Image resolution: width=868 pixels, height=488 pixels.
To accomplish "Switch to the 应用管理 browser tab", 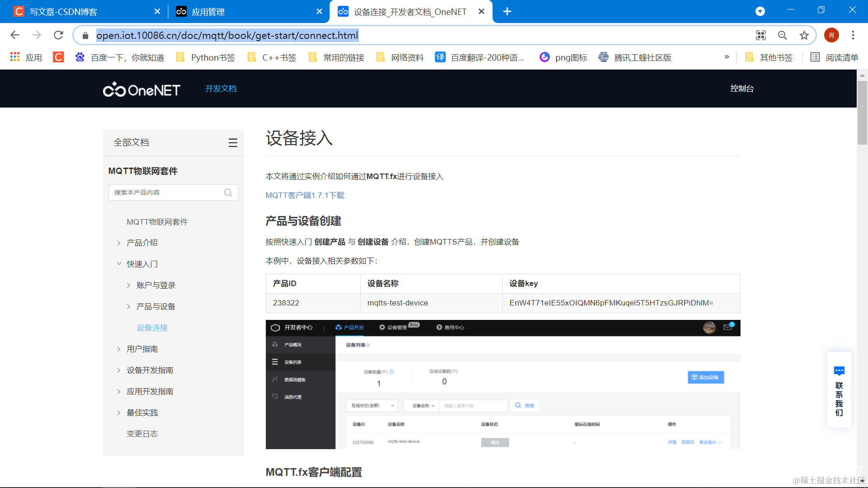I will pos(208,12).
